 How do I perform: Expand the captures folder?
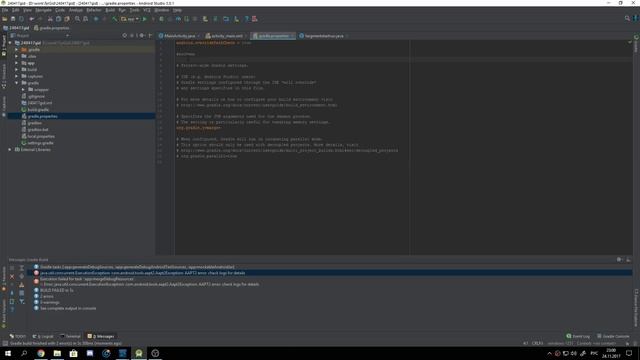17,76
